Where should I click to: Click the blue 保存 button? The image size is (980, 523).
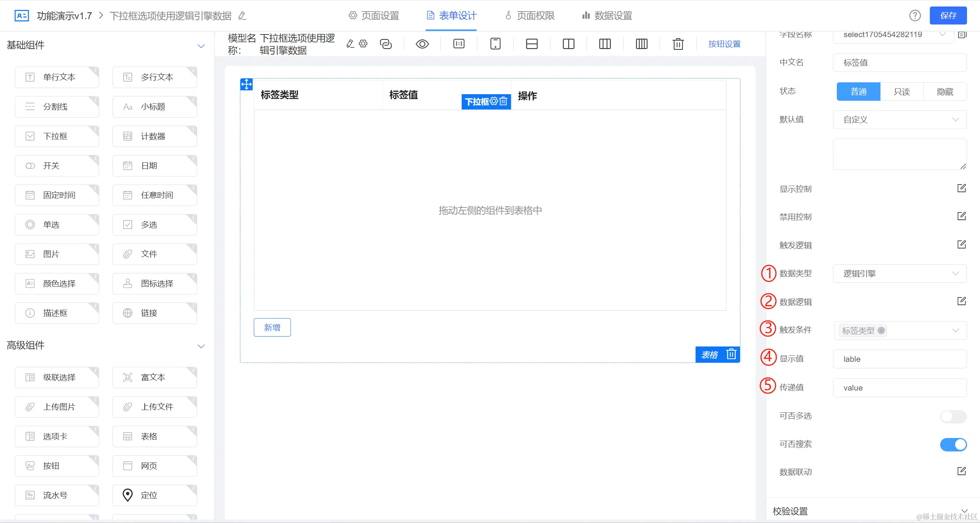click(948, 16)
